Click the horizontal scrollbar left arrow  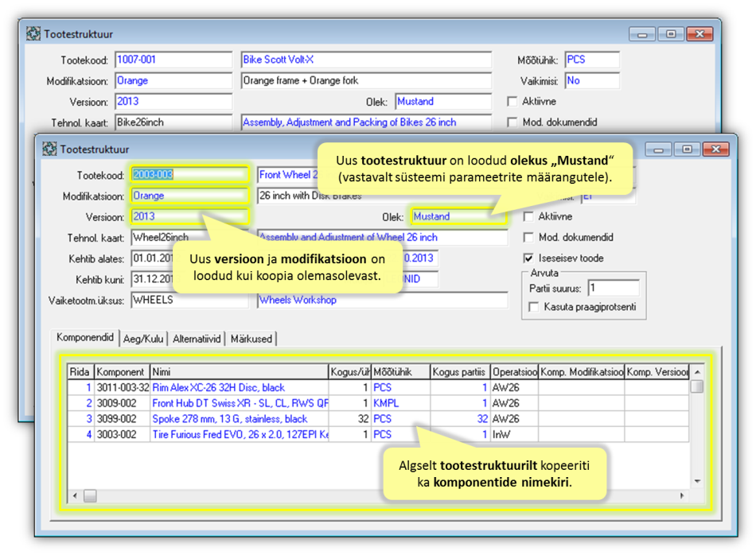[x=75, y=495]
